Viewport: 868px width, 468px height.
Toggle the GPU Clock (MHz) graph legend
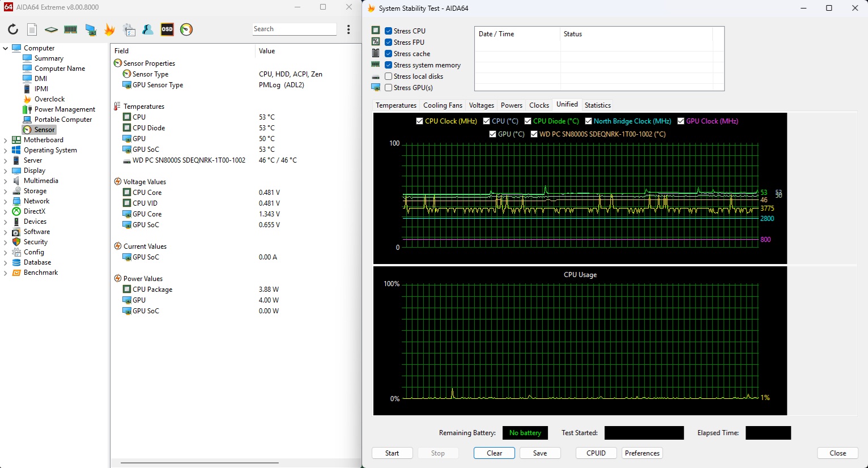[681, 121]
